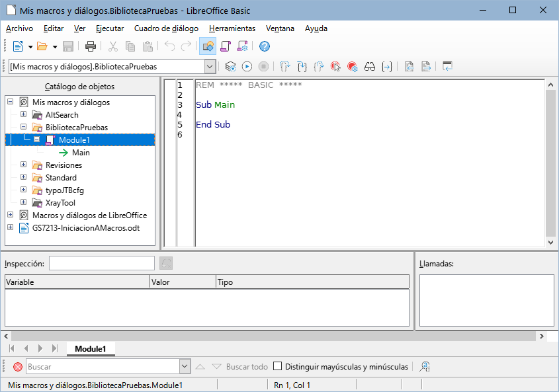Click the Open file folder icon

42,46
